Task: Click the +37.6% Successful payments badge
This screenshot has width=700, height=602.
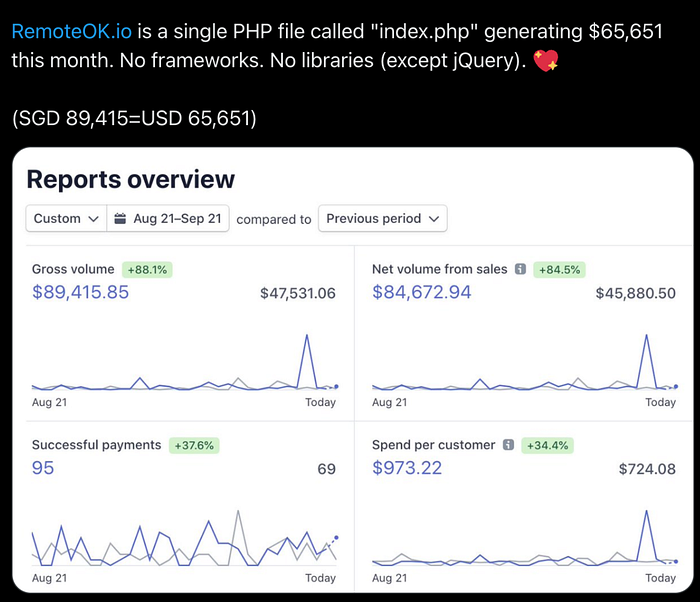Action: pyautogui.click(x=194, y=445)
